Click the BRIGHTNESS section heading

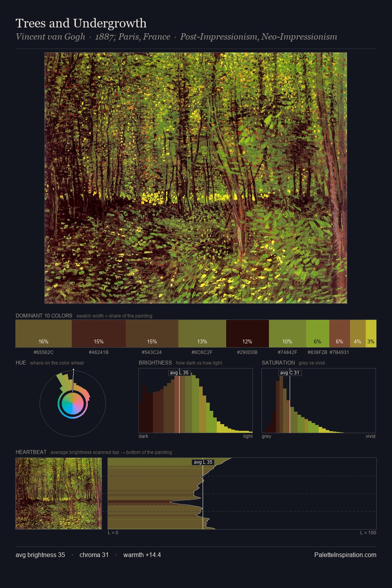(155, 363)
